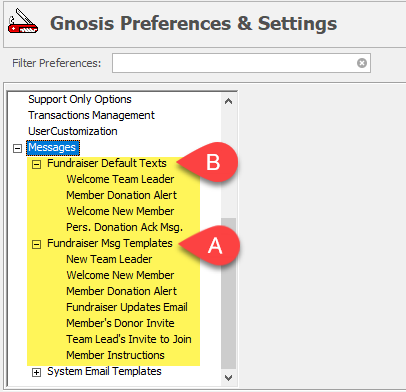Collapse the Messages tree node
406x392 pixels.
click(x=17, y=148)
